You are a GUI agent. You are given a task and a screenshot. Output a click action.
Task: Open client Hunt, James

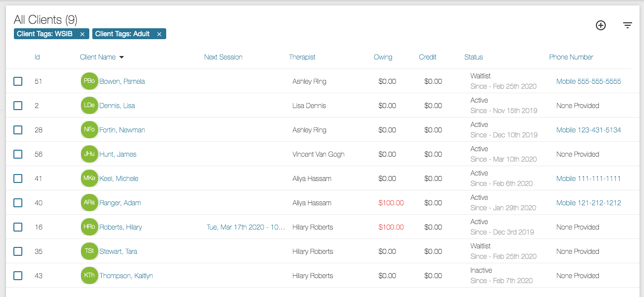coord(118,154)
